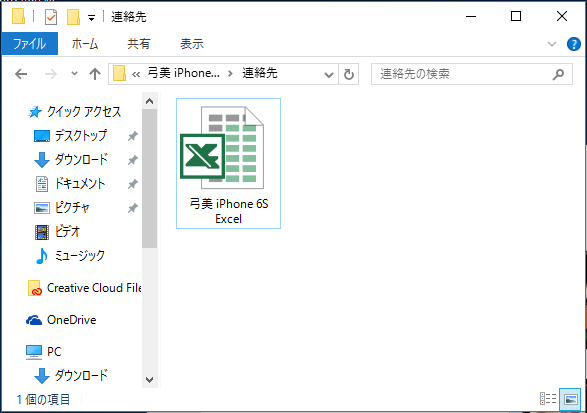Switch to the 共有 tab
Screen dimensions: 587x413
[139, 44]
